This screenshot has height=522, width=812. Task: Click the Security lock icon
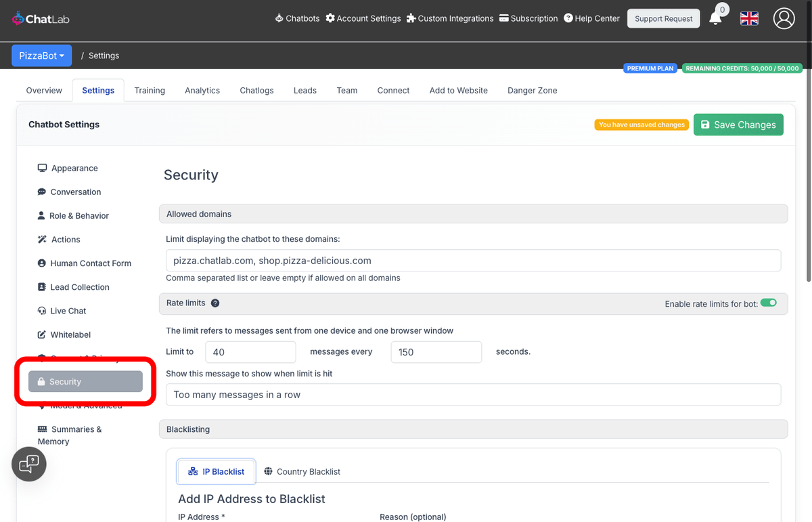point(41,381)
